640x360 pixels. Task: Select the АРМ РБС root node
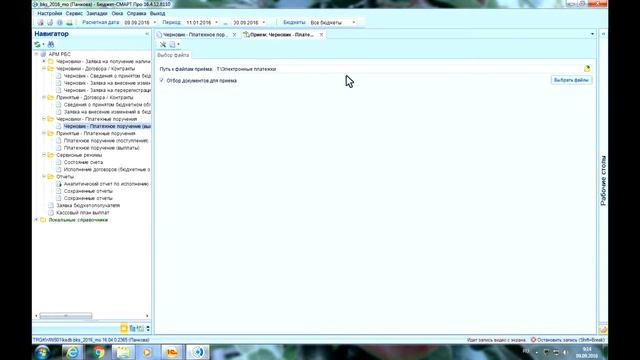pyautogui.click(x=60, y=54)
